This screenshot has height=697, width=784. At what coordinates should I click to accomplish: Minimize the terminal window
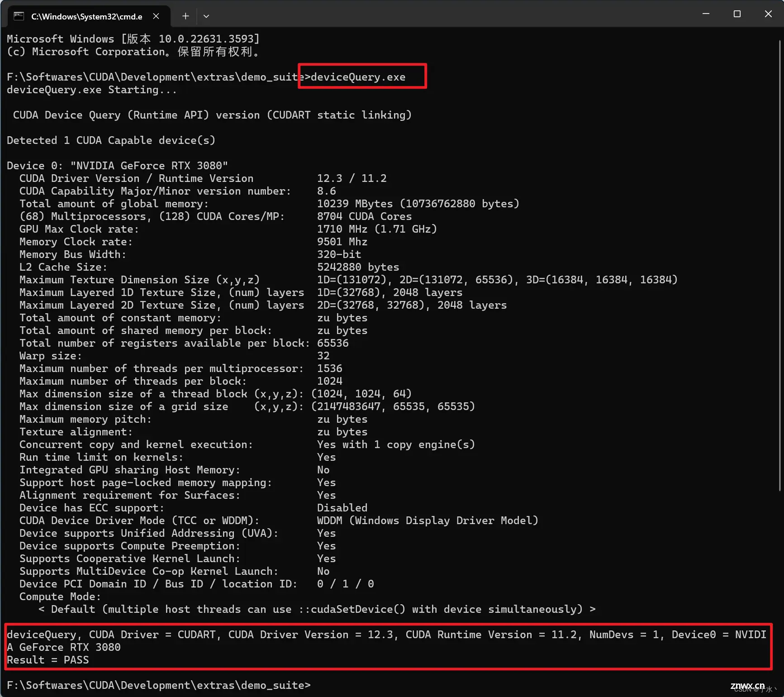pyautogui.click(x=706, y=14)
